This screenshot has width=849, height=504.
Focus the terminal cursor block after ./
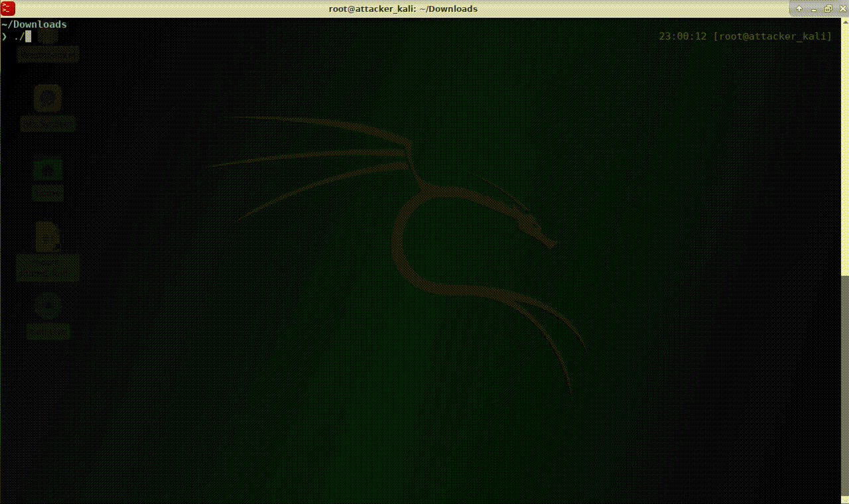point(29,36)
